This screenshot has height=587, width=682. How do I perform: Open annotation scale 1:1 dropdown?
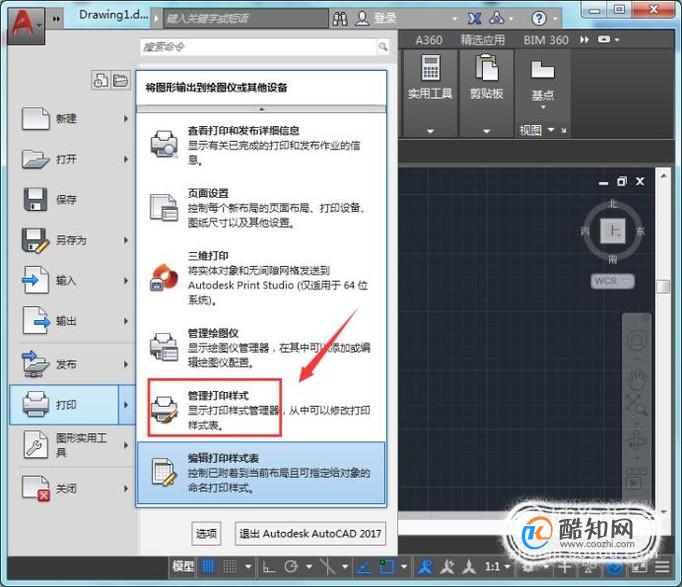[x=497, y=567]
